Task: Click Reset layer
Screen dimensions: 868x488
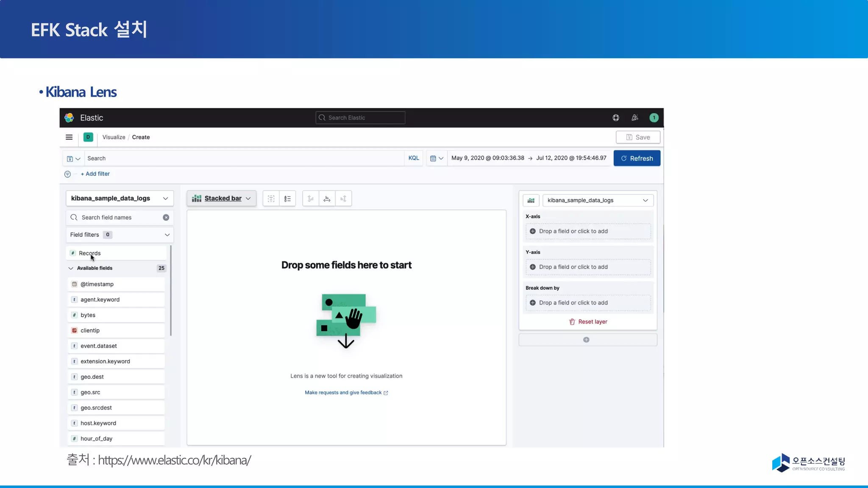Action: (588, 322)
